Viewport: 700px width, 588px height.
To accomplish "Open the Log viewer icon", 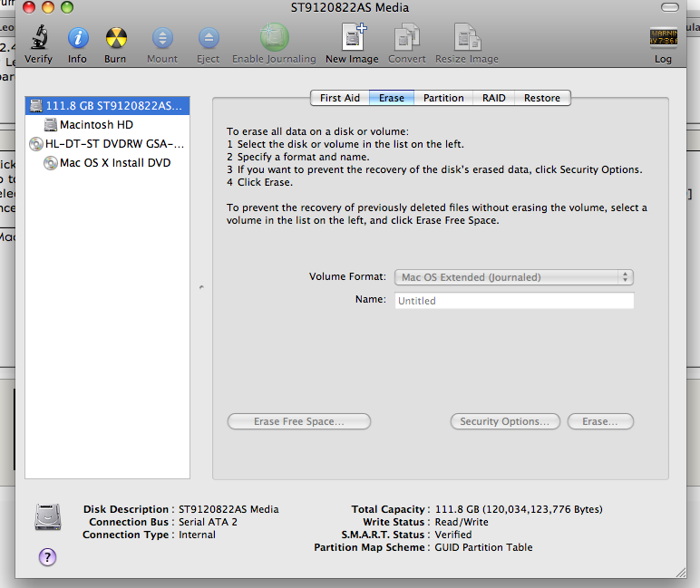I will 664,37.
